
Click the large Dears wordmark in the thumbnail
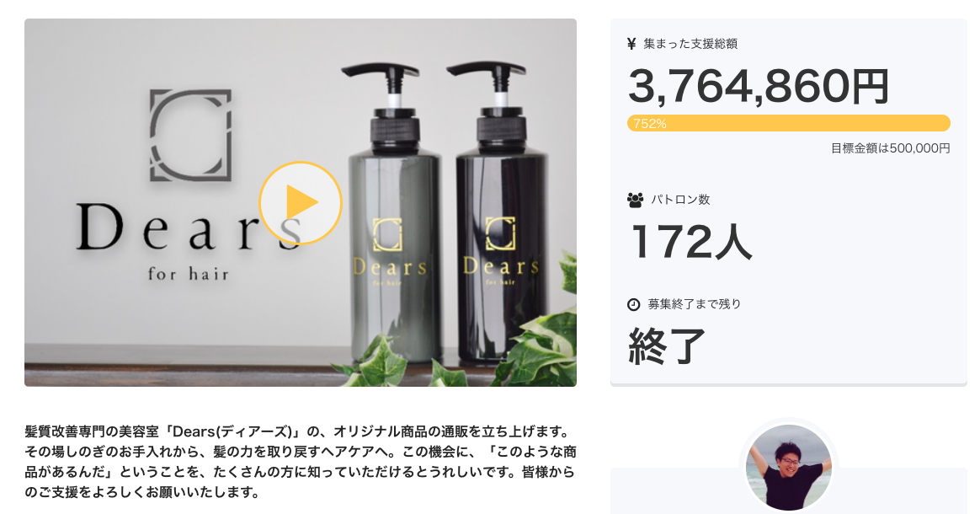pos(189,228)
